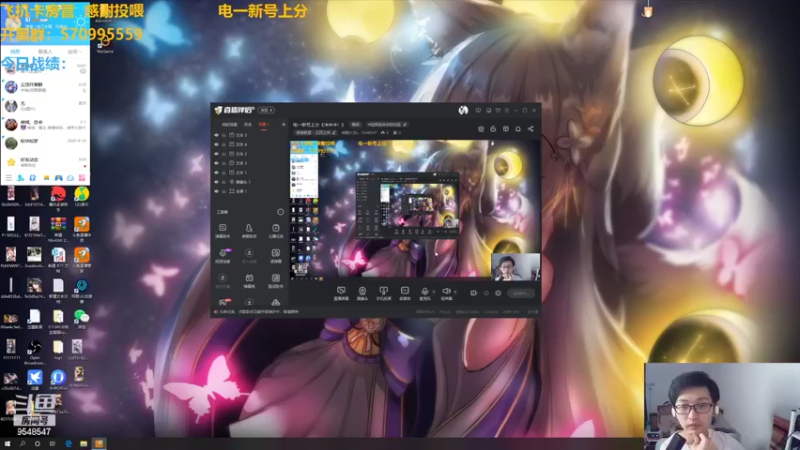800x450 pixels.
Task: Switch to the active red scene tab
Action: (263, 124)
